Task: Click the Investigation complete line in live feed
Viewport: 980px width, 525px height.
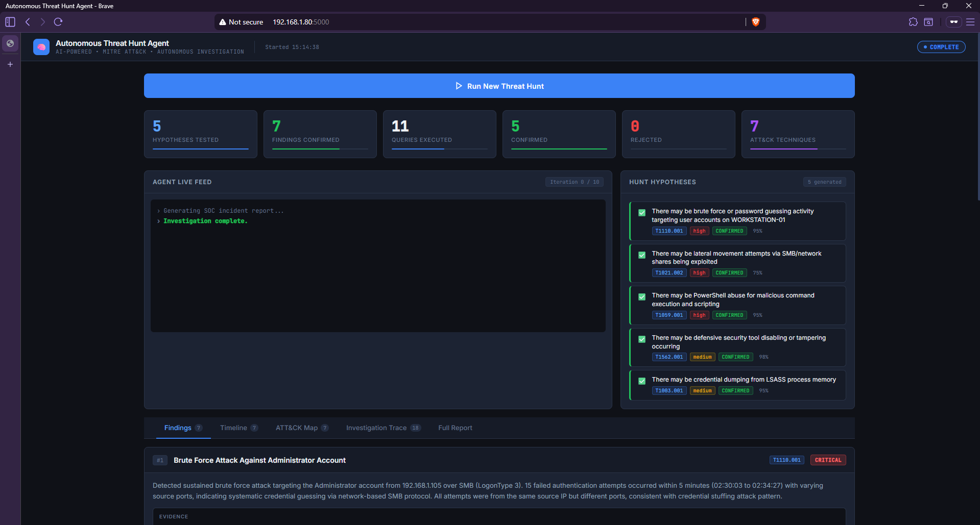Action: pyautogui.click(x=205, y=221)
